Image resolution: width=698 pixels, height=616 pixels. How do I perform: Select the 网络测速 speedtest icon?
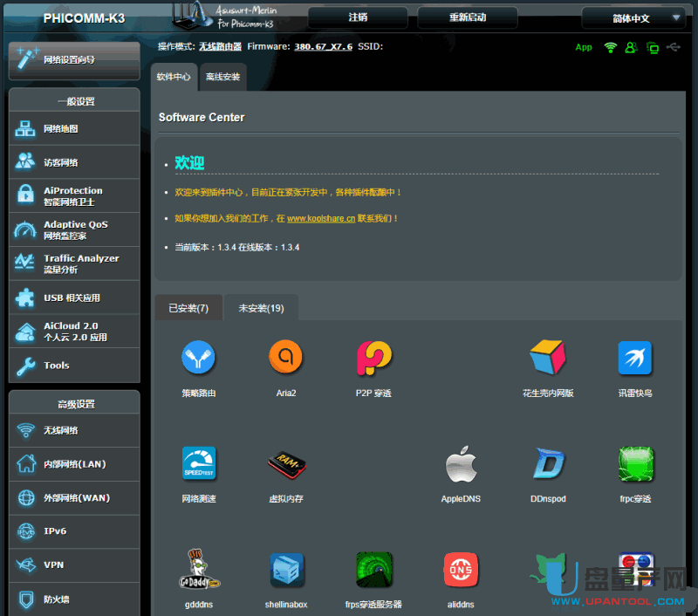pyautogui.click(x=198, y=465)
